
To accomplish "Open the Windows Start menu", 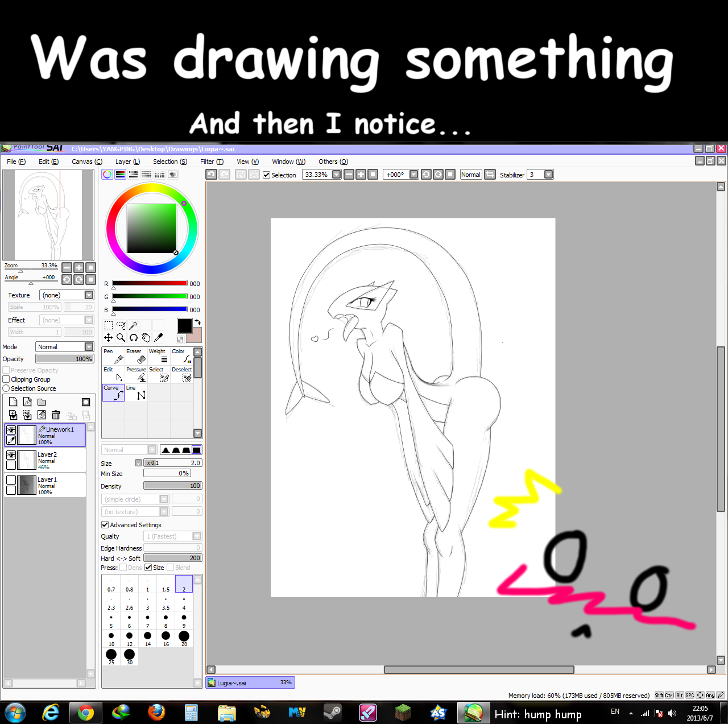I will 15,712.
